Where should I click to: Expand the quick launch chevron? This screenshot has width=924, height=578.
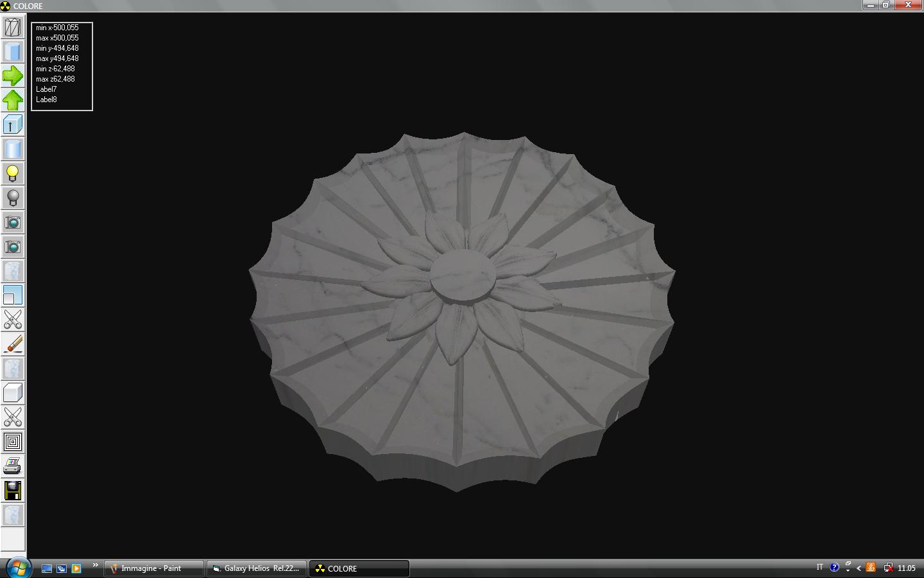coord(95,565)
